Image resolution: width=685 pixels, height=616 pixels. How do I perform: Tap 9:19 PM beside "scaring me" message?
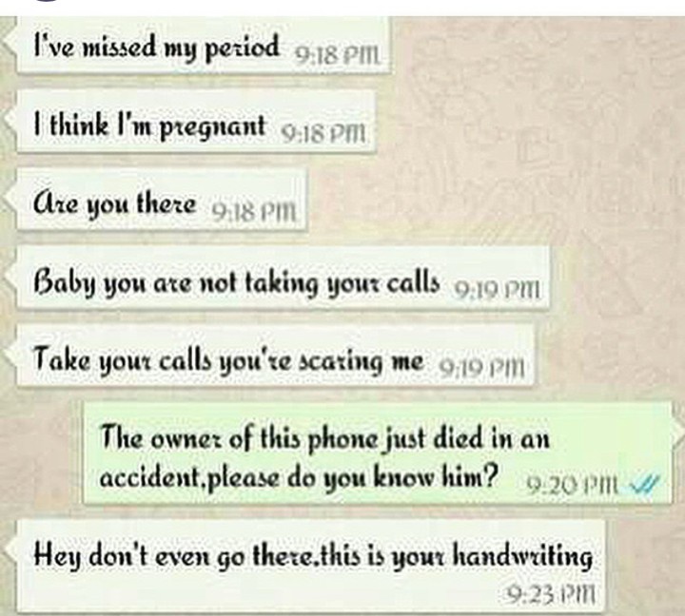[x=480, y=367]
